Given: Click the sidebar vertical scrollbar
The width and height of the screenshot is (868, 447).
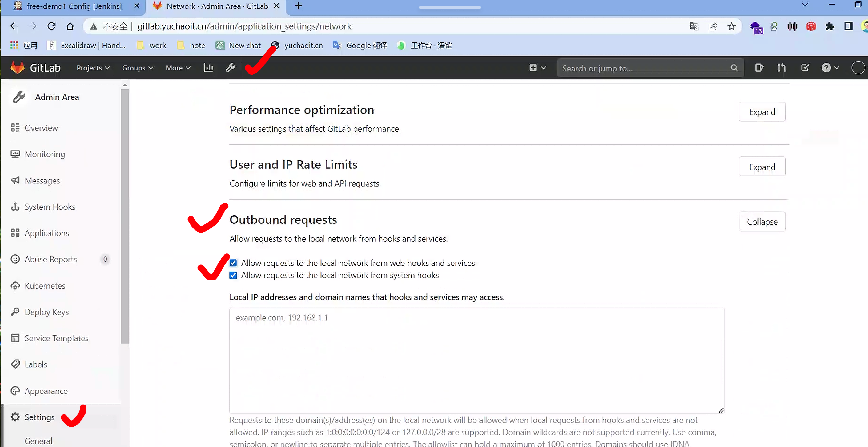Looking at the screenshot, I should click(x=125, y=216).
